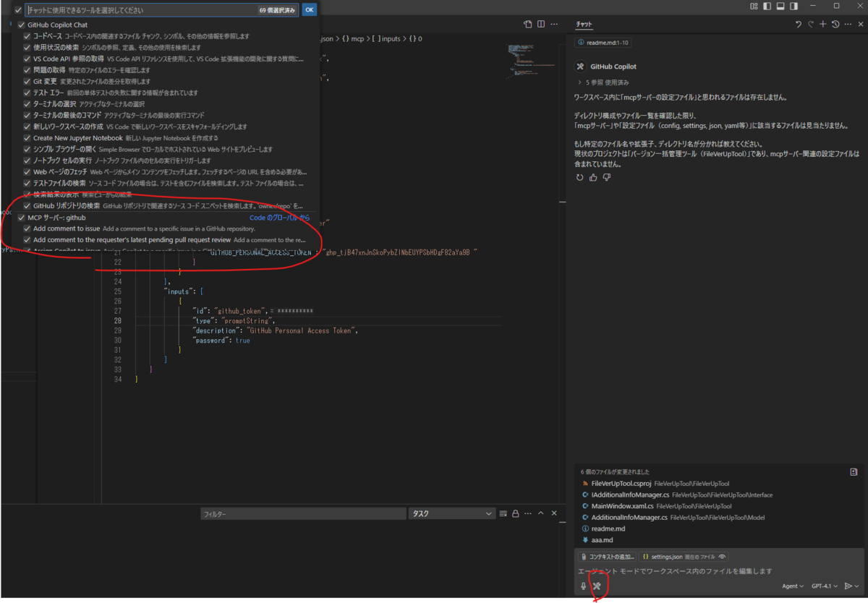
Task: Toggle the select-all checkbox beside search box
Action: (18, 10)
